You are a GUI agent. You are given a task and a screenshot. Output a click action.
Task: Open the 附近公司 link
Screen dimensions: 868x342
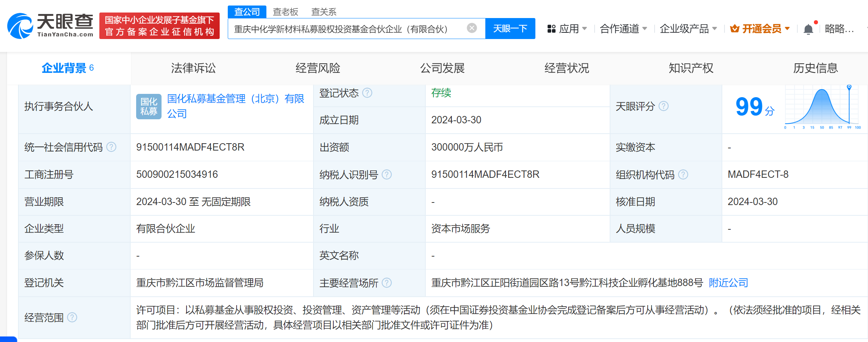(727, 283)
